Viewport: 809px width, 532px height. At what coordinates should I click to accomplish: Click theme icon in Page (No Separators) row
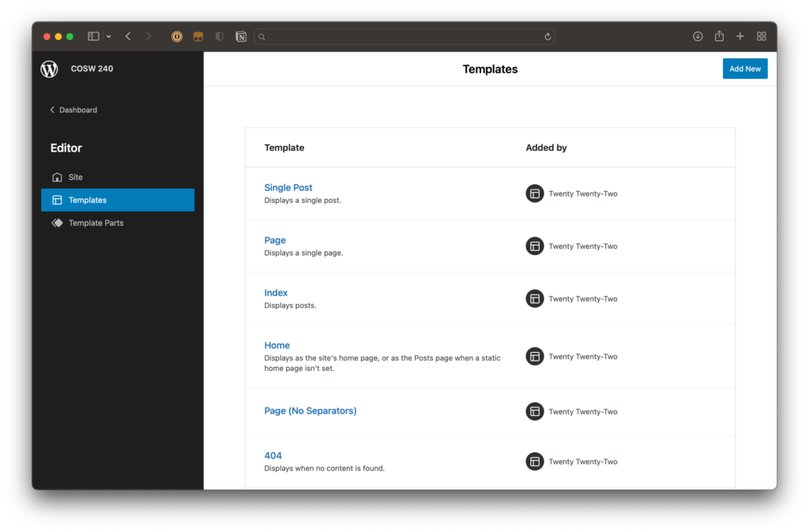pyautogui.click(x=535, y=411)
